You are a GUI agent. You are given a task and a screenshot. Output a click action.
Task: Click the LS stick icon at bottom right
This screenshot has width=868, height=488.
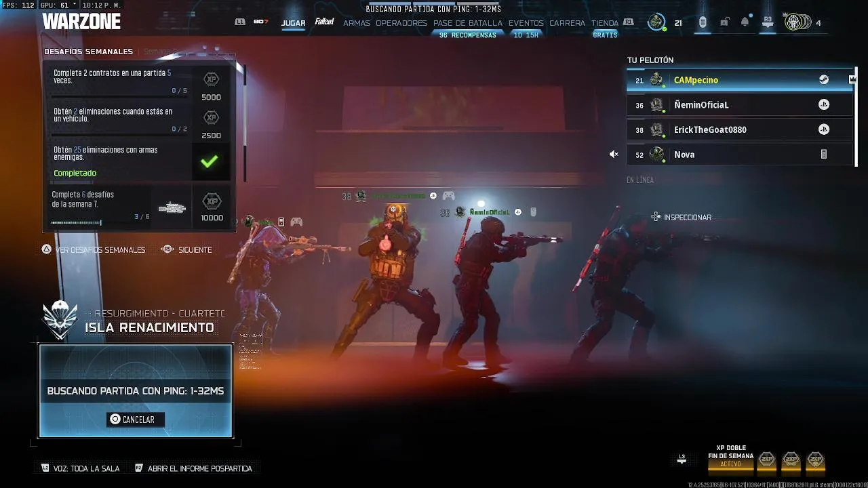[682, 460]
